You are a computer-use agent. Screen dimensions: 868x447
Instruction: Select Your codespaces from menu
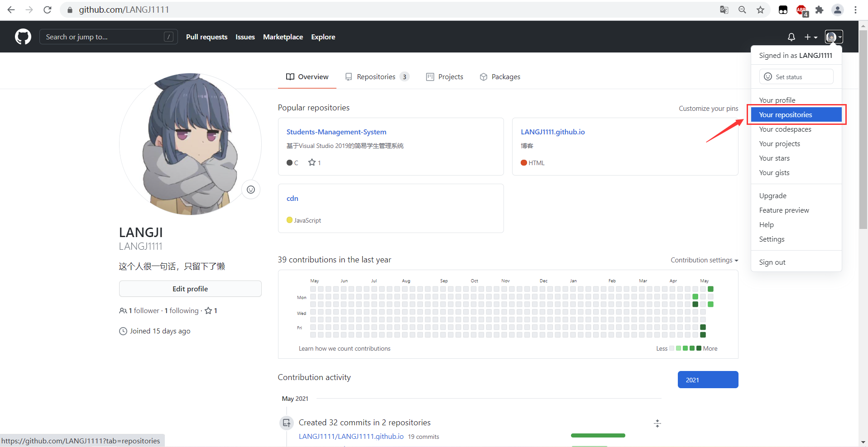pos(796,129)
